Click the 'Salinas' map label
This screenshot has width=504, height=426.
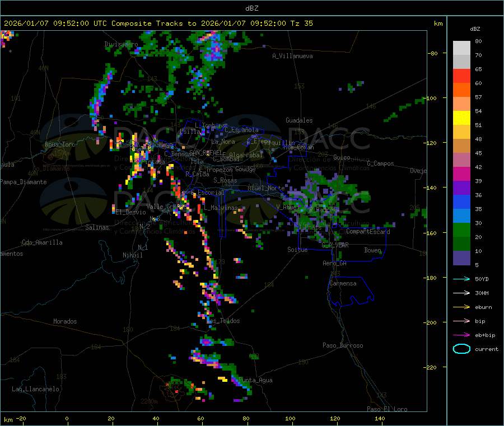pos(97,227)
